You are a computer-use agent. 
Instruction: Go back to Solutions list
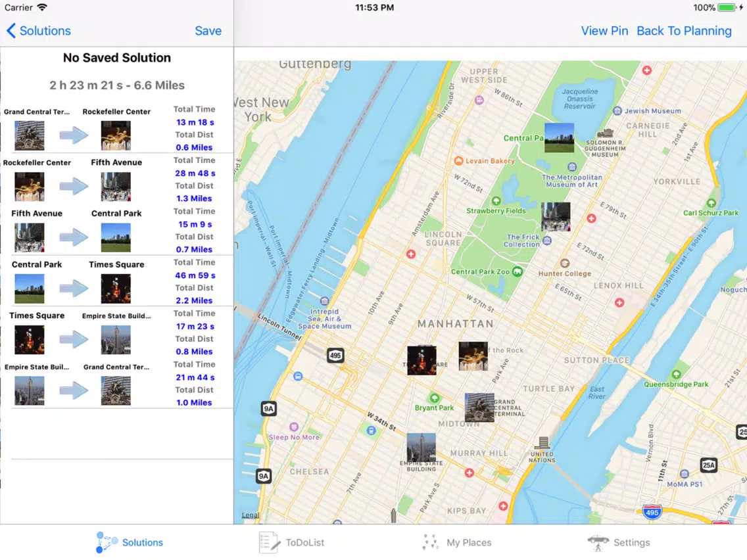click(39, 31)
